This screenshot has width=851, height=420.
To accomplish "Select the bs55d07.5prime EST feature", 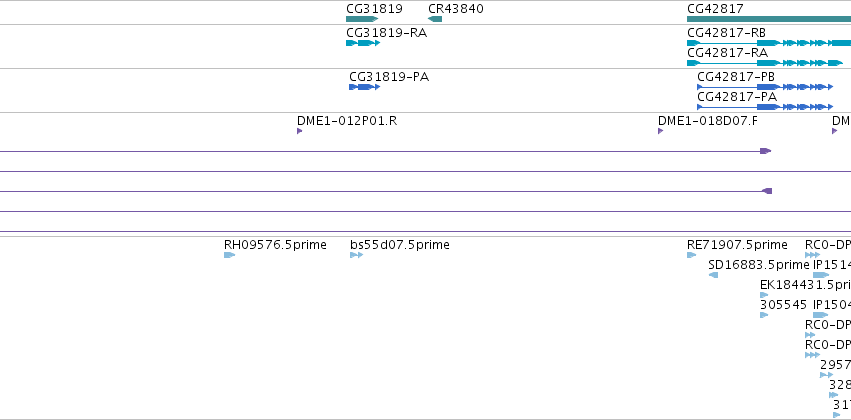I will pyautogui.click(x=357, y=255).
